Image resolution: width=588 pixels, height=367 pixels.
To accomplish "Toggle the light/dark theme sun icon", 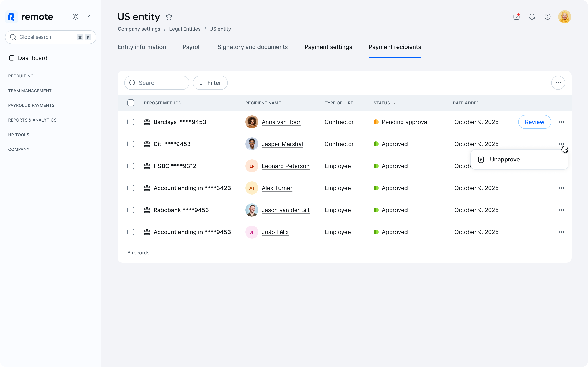I will coord(76,17).
